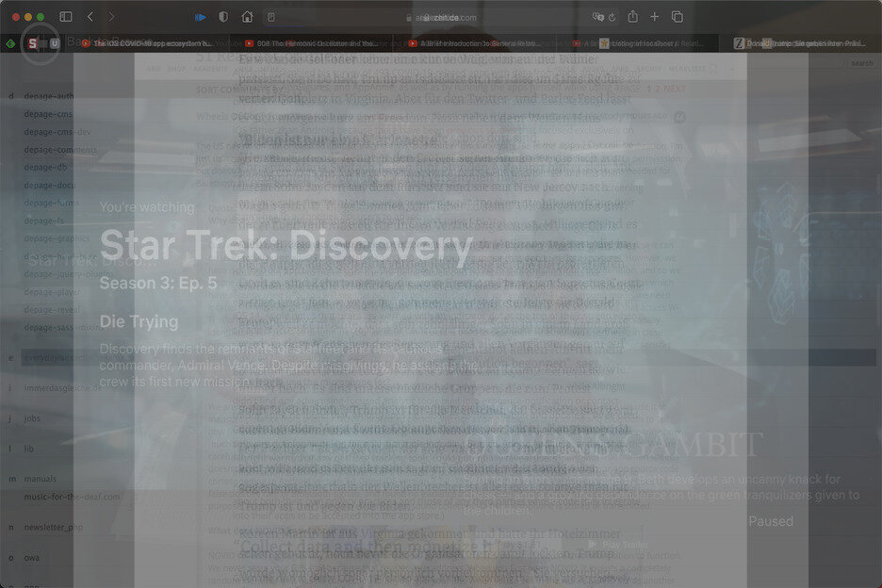Open the newsletter_php entry
Screen dimensions: 882x588
(54, 528)
